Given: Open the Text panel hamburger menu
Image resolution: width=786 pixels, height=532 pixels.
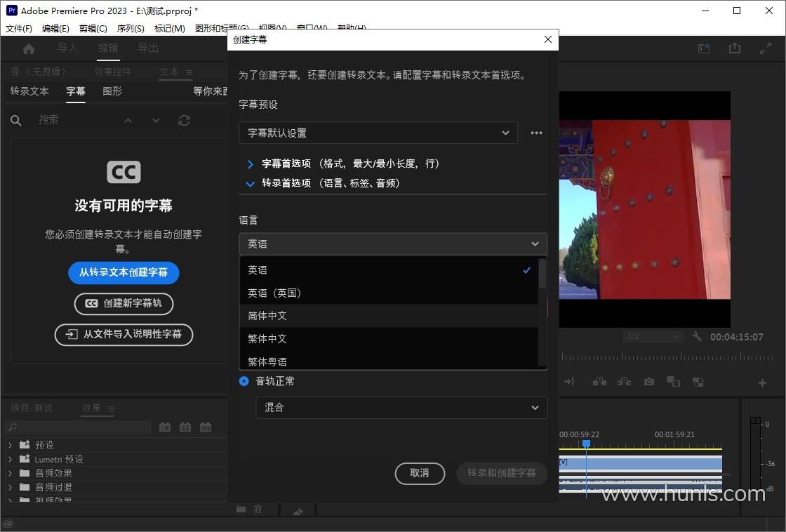Looking at the screenshot, I should pyautogui.click(x=189, y=73).
